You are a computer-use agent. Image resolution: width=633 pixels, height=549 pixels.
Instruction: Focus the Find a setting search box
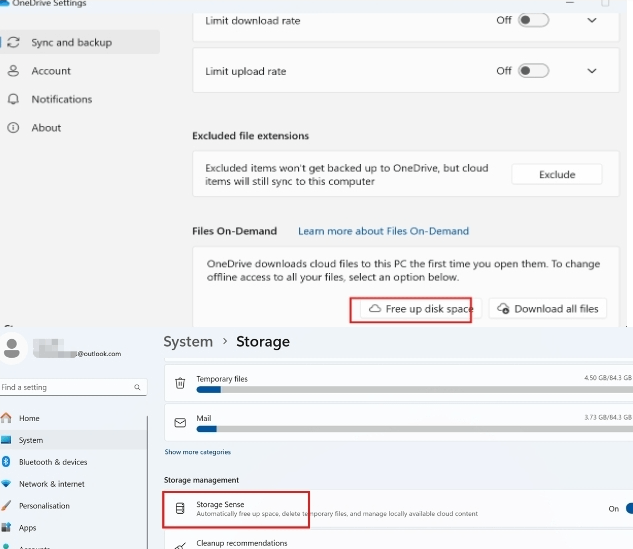[73, 387]
